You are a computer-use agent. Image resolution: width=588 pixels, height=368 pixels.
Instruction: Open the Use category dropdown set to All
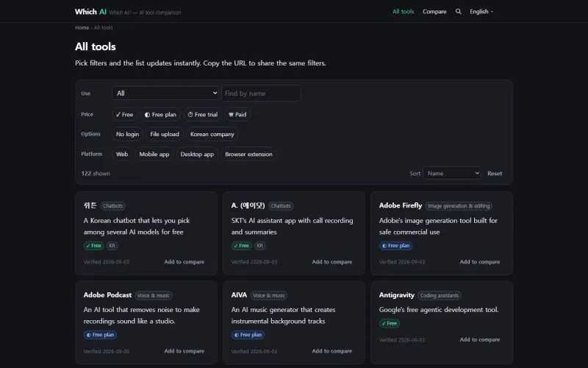point(165,93)
